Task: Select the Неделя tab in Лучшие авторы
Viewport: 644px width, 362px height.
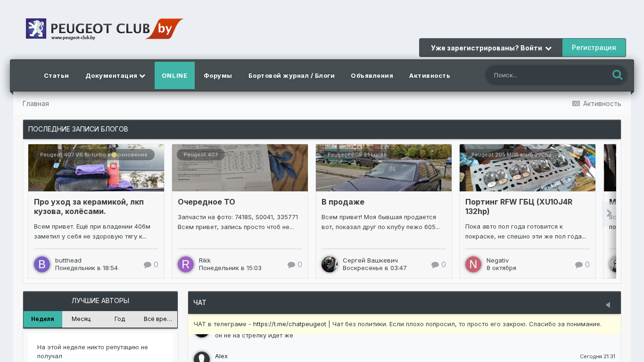Action: click(x=42, y=319)
